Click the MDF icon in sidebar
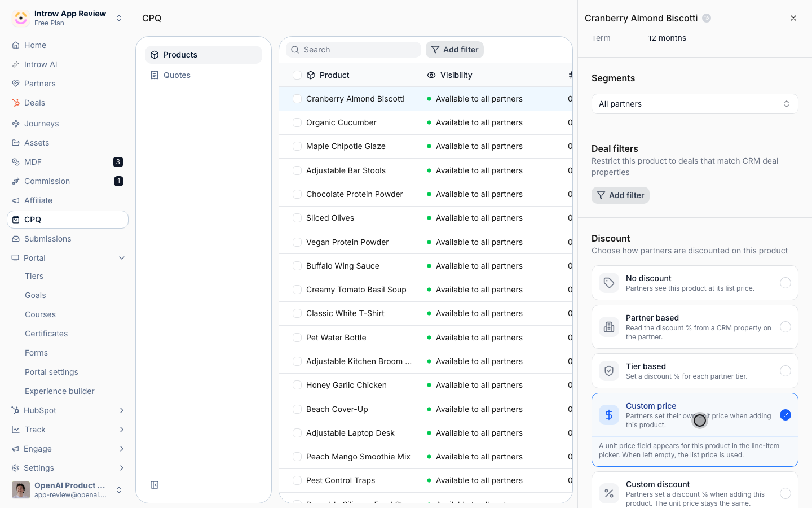This screenshot has height=508, width=812. coord(16,162)
